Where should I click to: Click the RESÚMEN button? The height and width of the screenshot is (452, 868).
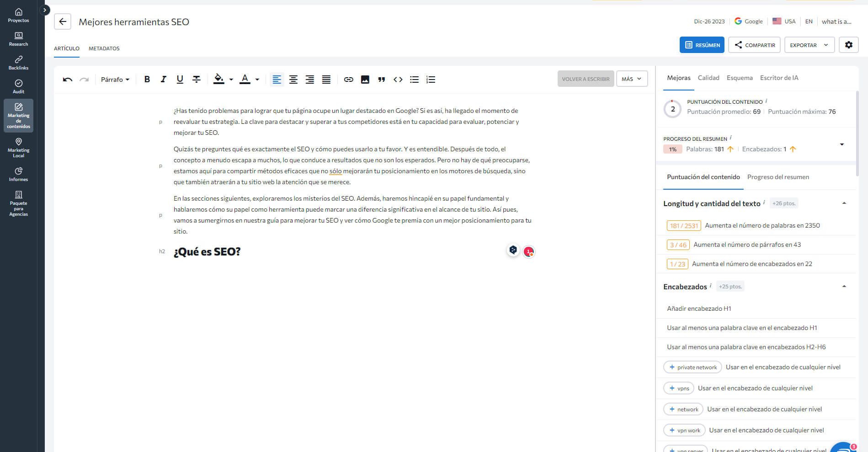(702, 45)
